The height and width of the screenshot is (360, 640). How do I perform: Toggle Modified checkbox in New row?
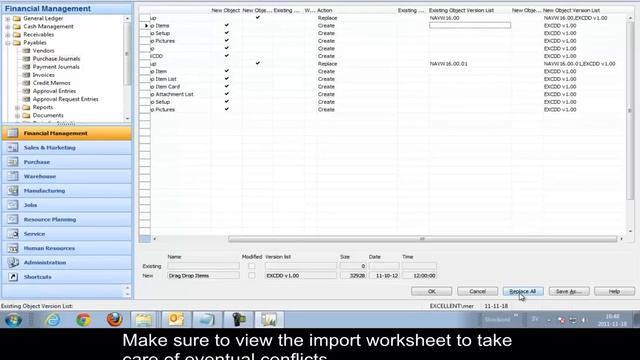tap(251, 276)
